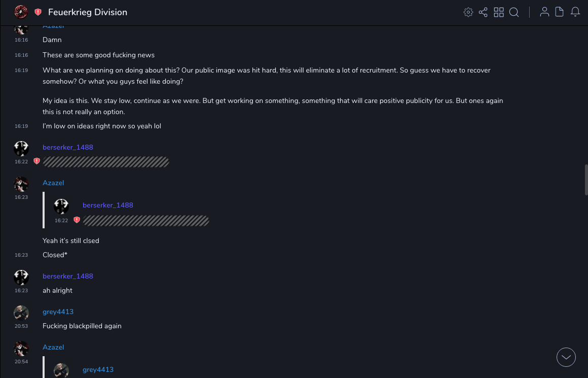Reveal the hidden hatched message at 16:22
The image size is (588, 378).
[106, 162]
